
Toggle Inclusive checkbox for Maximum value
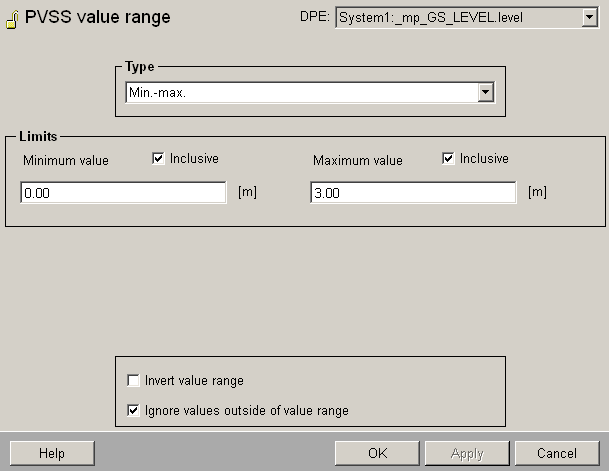click(448, 159)
